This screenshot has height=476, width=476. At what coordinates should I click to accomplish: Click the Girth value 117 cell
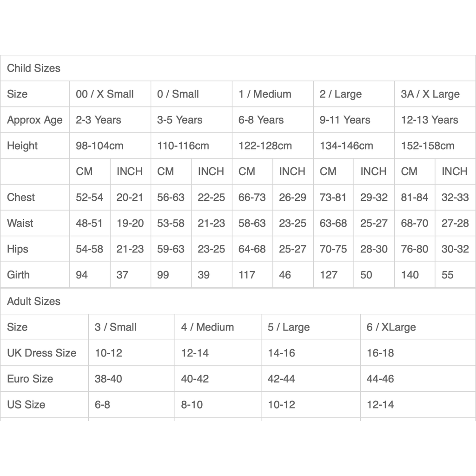(247, 275)
